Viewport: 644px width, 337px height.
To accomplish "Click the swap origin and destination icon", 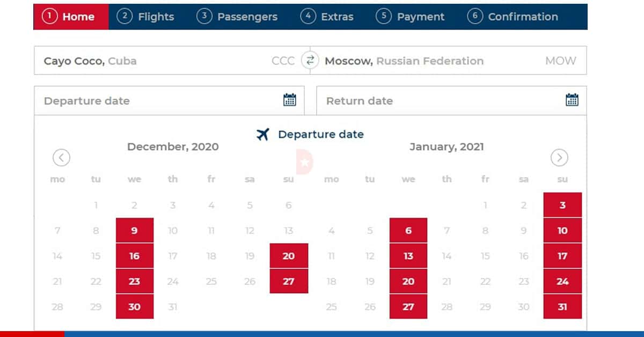I will (309, 60).
